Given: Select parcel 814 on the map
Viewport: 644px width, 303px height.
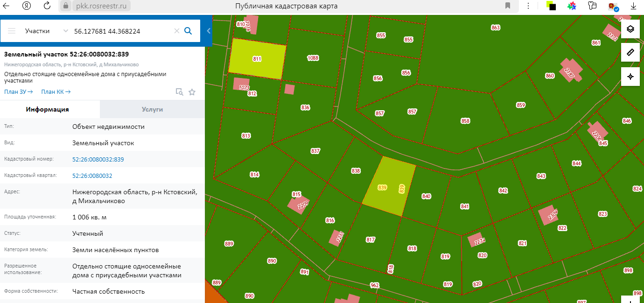Looking at the screenshot, I should (x=254, y=175).
